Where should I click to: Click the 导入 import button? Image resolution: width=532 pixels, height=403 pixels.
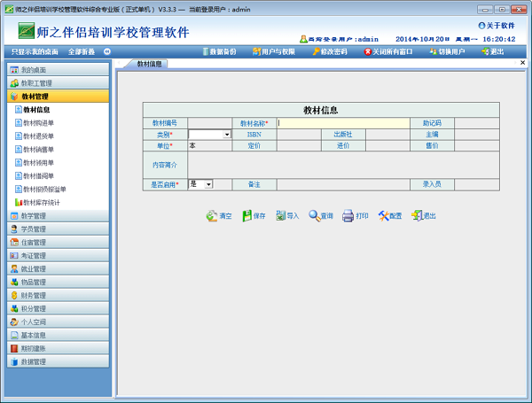click(287, 215)
